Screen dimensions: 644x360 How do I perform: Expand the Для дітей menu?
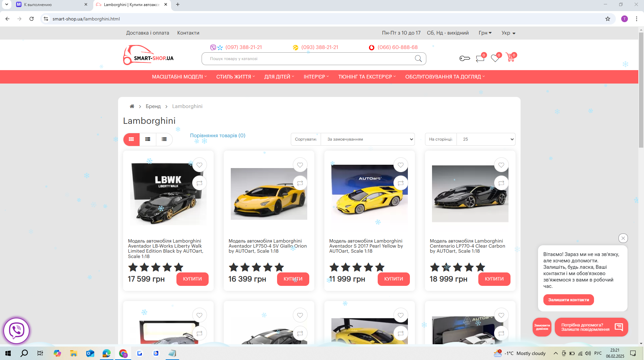[x=279, y=77]
